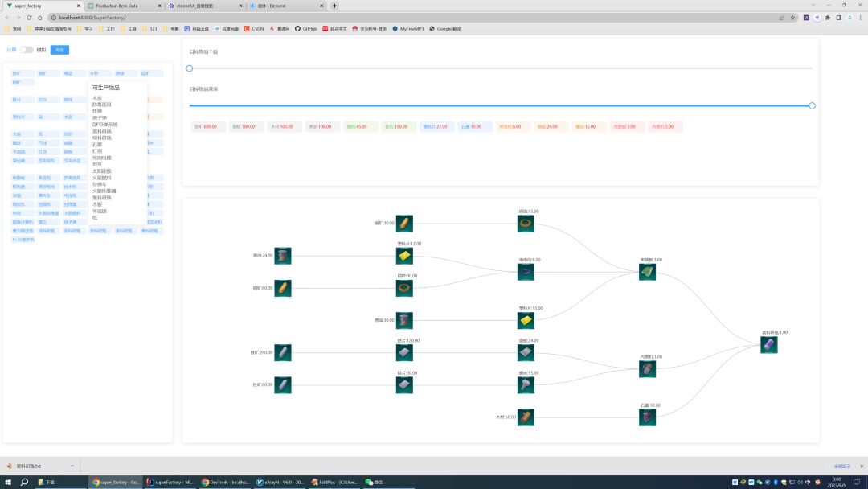Click the 目标物品个数 slider handle
Screen dimensions: 868x489
coord(190,68)
